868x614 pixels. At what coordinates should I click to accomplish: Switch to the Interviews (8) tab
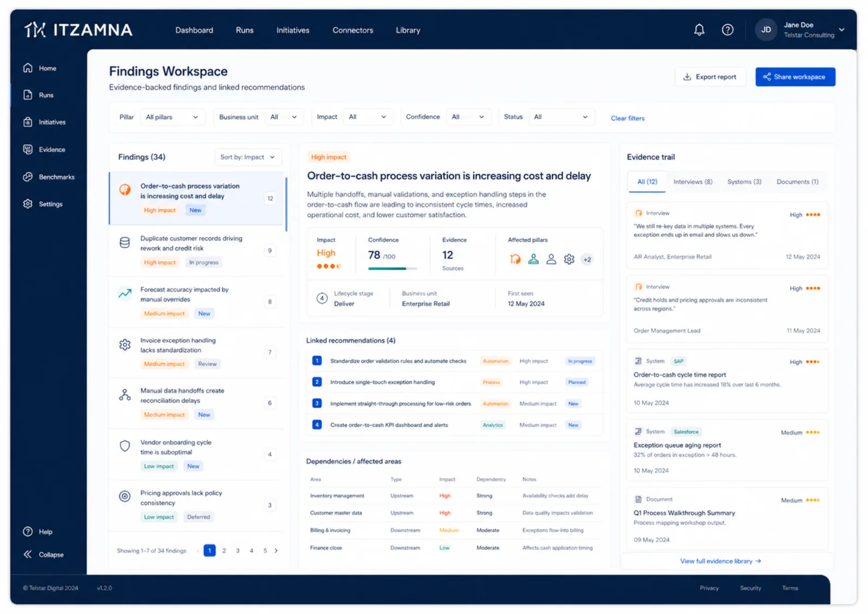click(693, 182)
